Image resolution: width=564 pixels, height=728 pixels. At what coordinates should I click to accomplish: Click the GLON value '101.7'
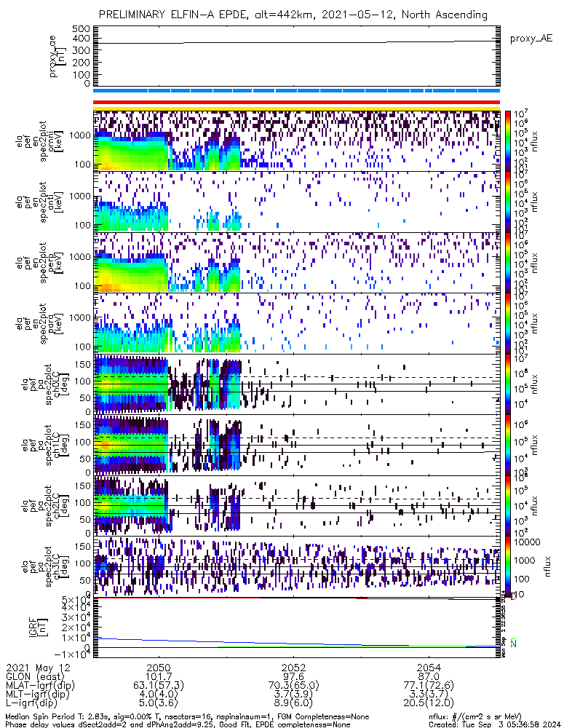pyautogui.click(x=159, y=677)
